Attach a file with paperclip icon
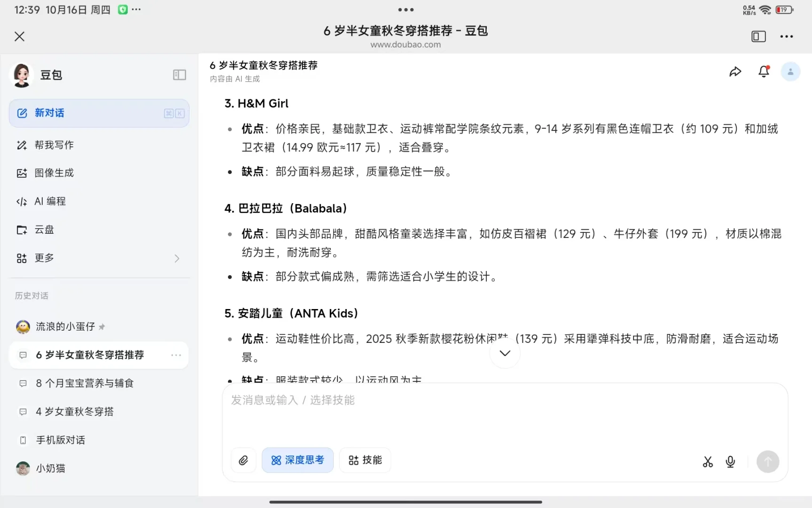 tap(243, 460)
